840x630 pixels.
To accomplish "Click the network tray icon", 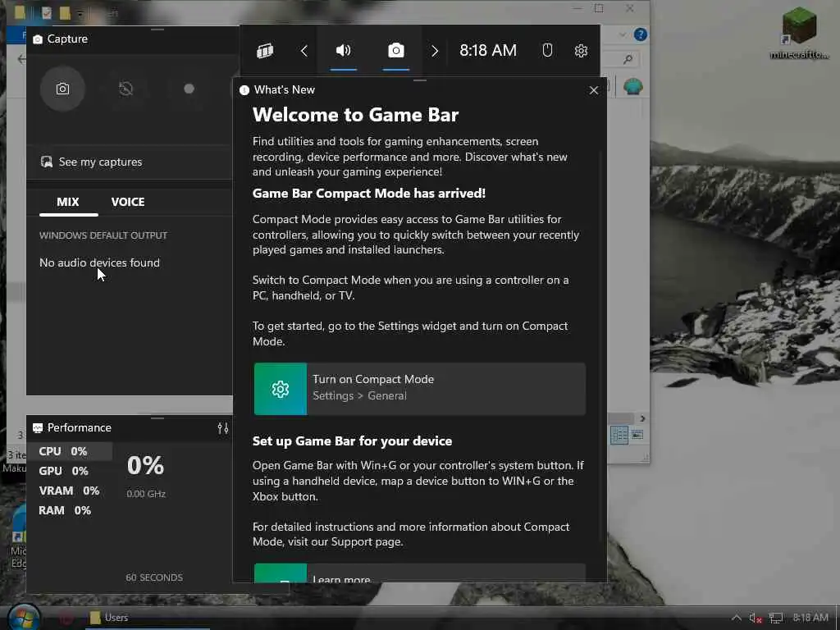I will click(x=775, y=619).
